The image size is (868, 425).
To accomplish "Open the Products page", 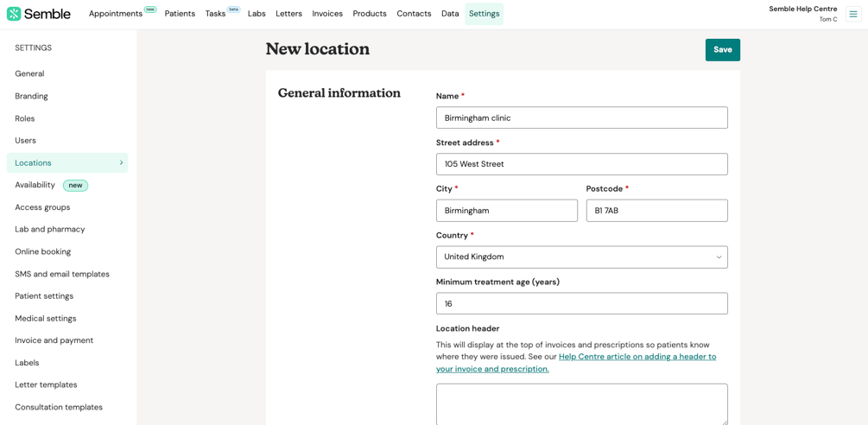I will coord(370,14).
